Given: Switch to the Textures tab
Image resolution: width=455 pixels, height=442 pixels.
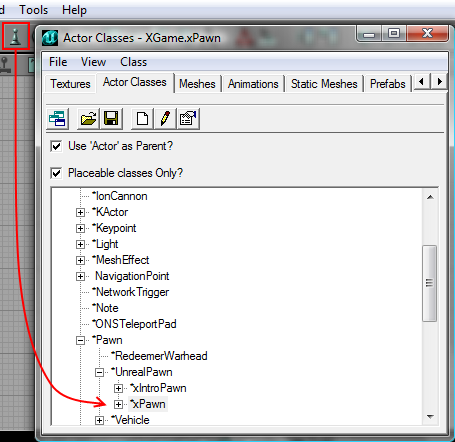Looking at the screenshot, I should (x=70, y=84).
